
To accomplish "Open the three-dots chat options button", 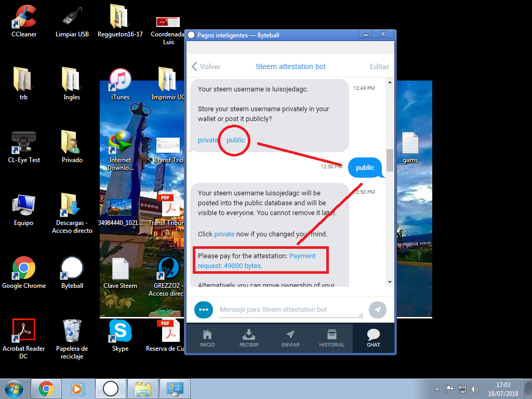I will [x=204, y=310].
